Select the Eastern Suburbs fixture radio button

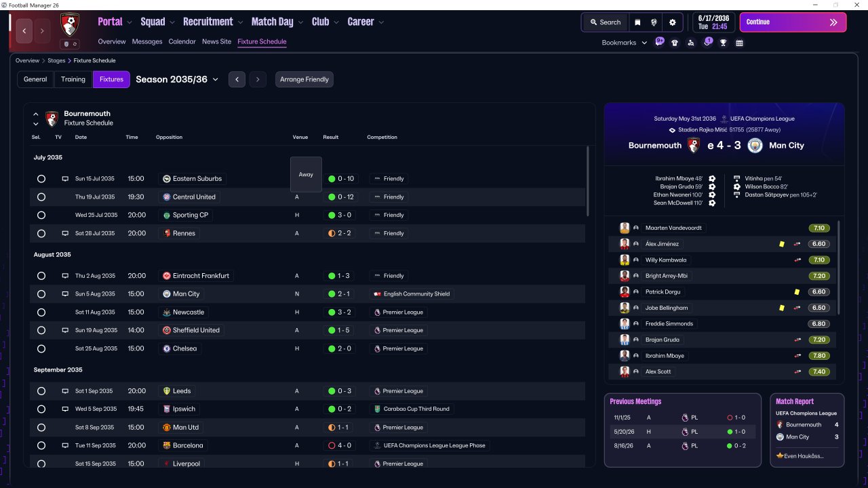(x=41, y=179)
